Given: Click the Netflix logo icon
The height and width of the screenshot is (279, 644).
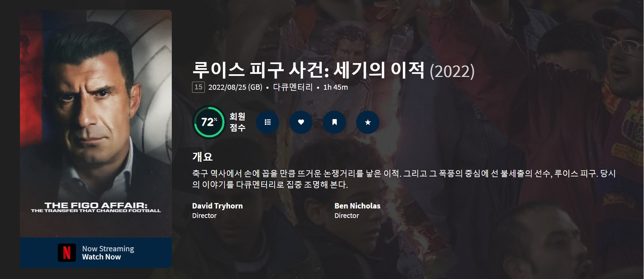Looking at the screenshot, I should (67, 253).
